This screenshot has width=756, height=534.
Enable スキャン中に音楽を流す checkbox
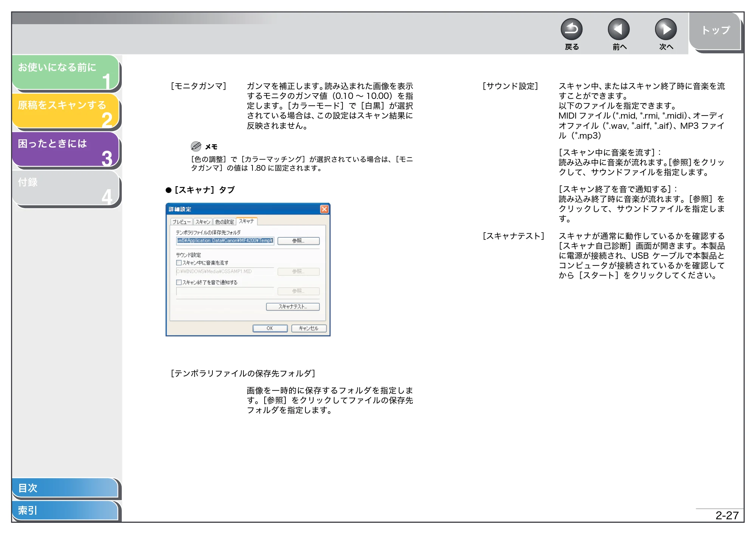coord(179,262)
